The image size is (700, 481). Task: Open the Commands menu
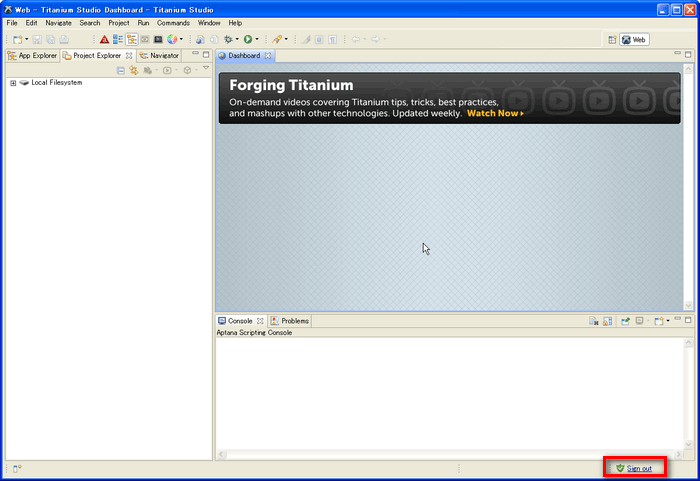(x=173, y=23)
